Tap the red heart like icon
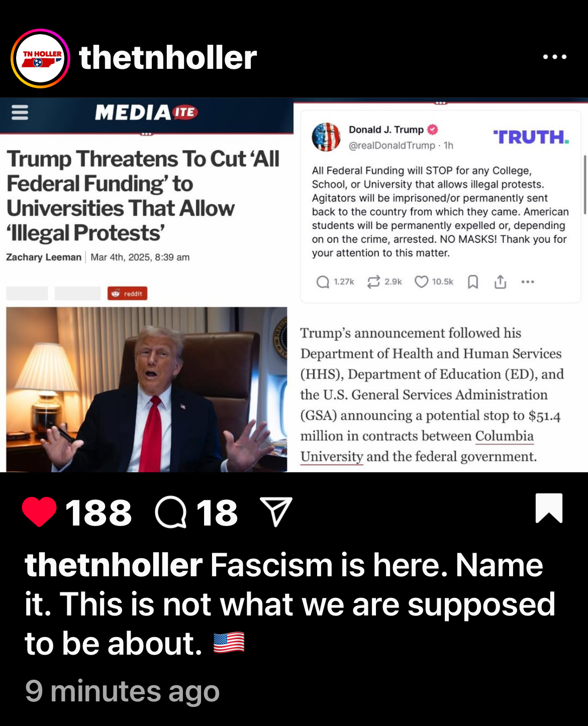The height and width of the screenshot is (726, 588). [39, 512]
